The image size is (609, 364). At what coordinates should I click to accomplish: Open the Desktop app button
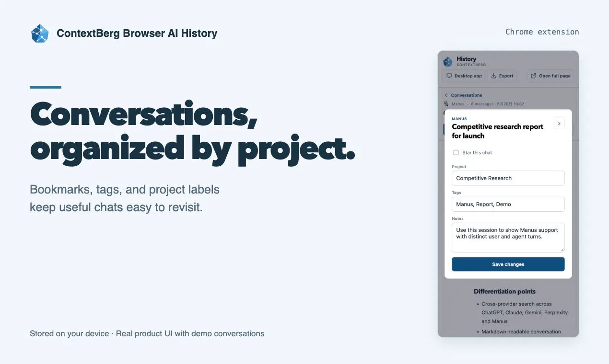[x=464, y=76]
